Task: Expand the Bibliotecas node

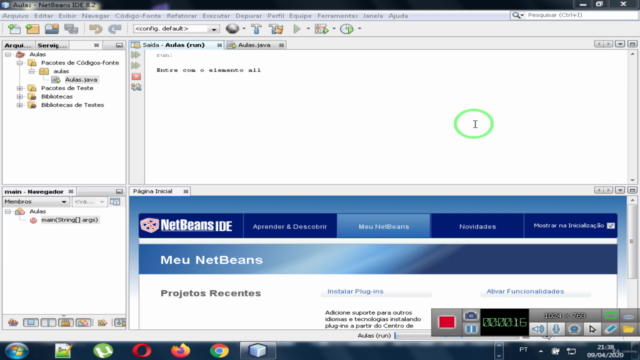Action: point(20,97)
